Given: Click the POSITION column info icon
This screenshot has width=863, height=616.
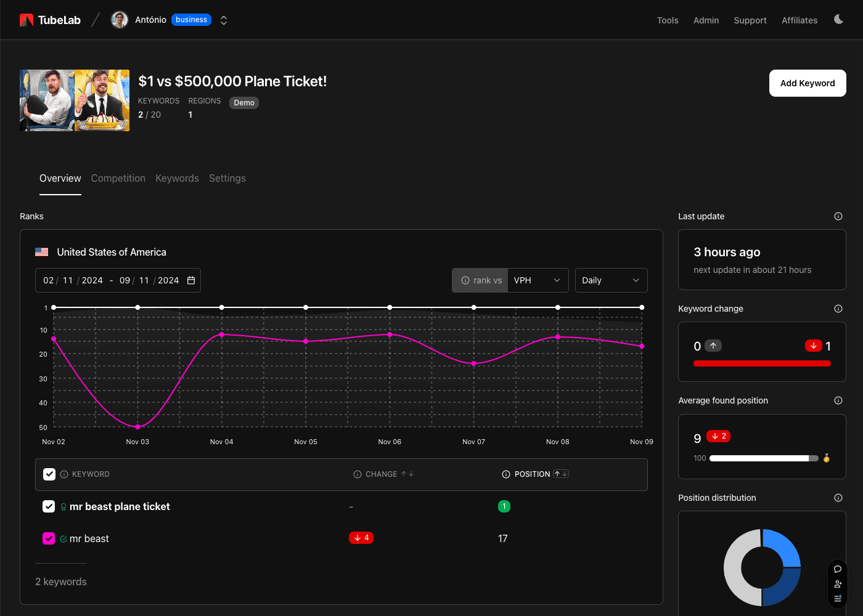Looking at the screenshot, I should (x=506, y=474).
